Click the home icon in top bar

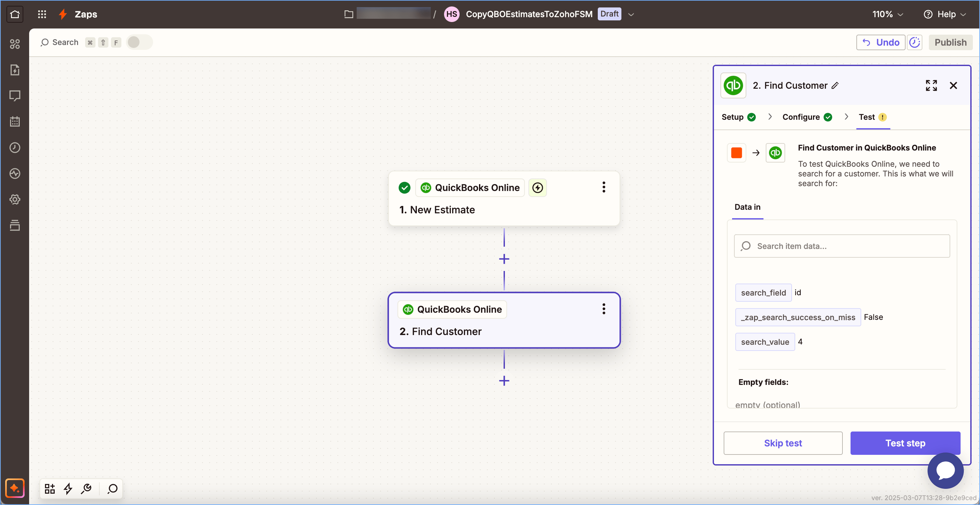pyautogui.click(x=15, y=15)
